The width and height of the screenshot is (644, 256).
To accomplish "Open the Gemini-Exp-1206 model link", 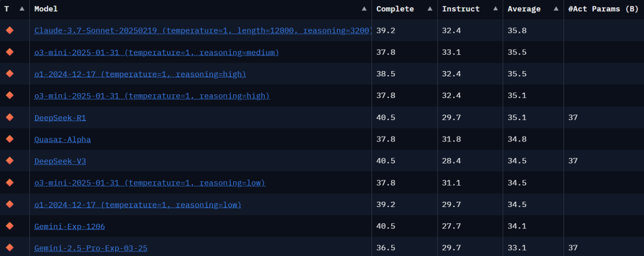I will (70, 226).
